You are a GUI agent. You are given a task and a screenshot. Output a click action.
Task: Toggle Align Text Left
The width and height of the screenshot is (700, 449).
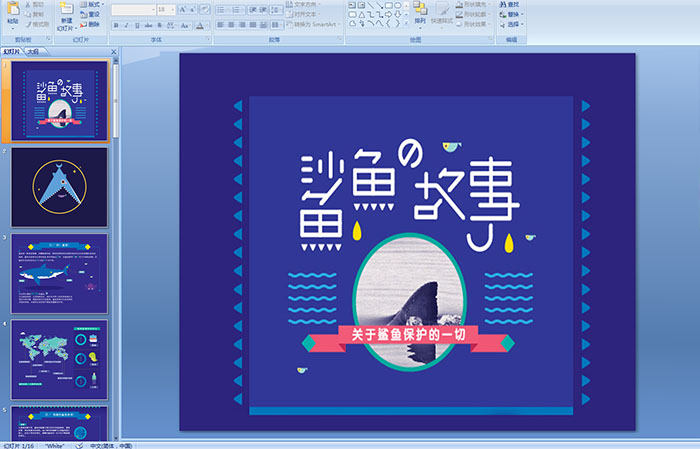click(x=221, y=25)
